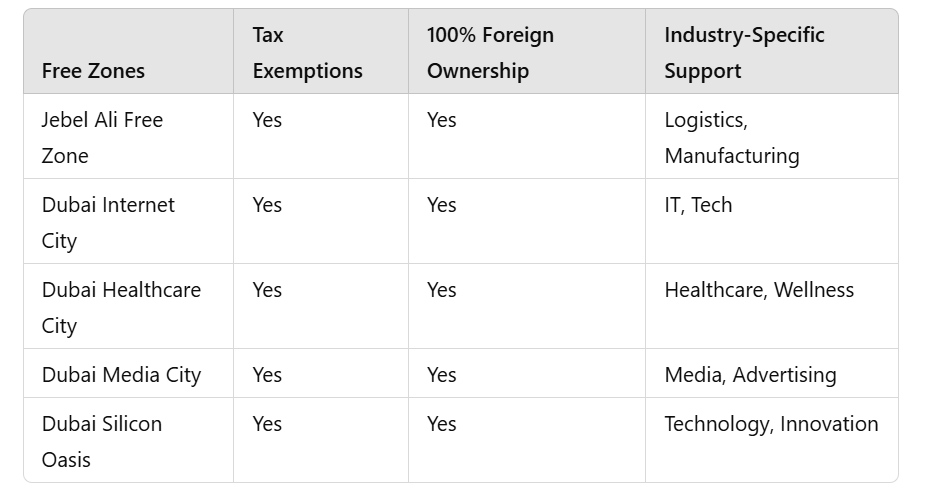Click the Media, Advertising cell
This screenshot has height=488, width=933.
(x=750, y=375)
